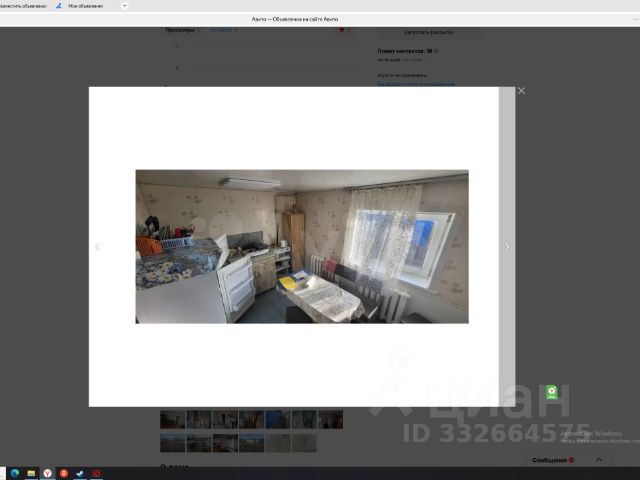Image resolution: width=640 pixels, height=480 pixels.
Task: Open the red square app on the taskbar
Action: pyautogui.click(x=96, y=473)
